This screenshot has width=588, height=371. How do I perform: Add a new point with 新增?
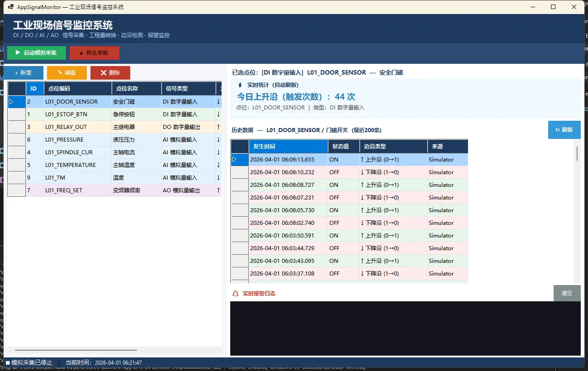[24, 73]
